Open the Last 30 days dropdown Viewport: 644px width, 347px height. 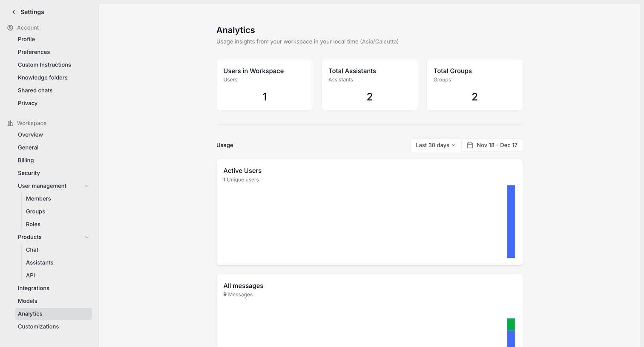436,145
